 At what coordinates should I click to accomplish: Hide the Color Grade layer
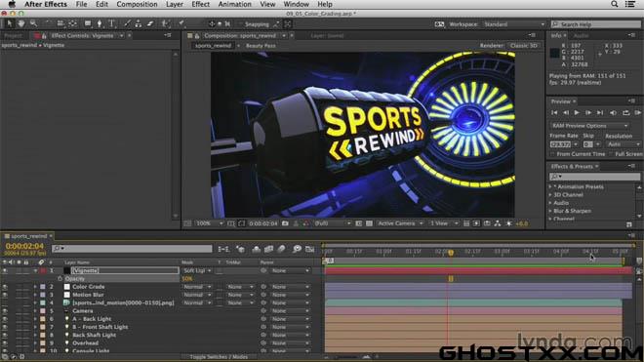pos(5,287)
